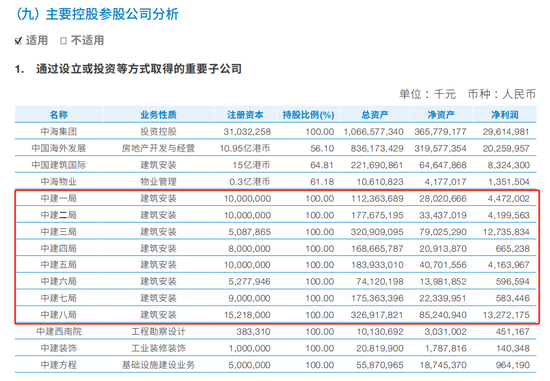The width and height of the screenshot is (550, 381).
Task: Check the 不适用 checkbox
Action: pyautogui.click(x=63, y=41)
